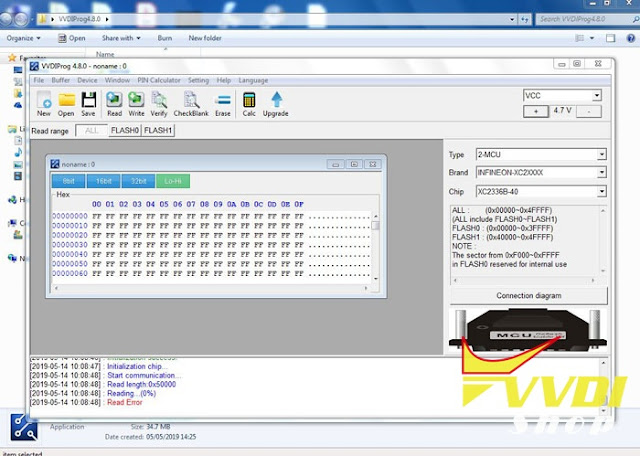
Task: Select FLASH0 read range
Action: click(x=125, y=131)
